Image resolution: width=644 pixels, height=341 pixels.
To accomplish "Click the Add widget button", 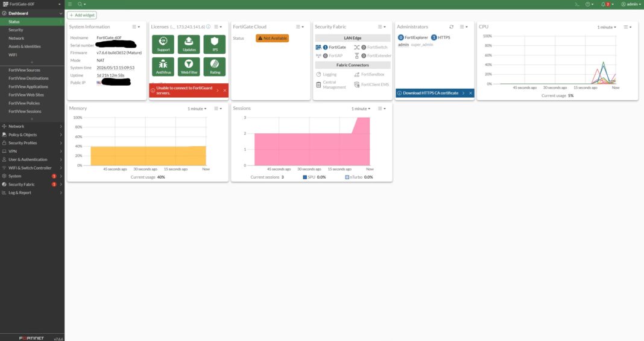I will [x=82, y=15].
